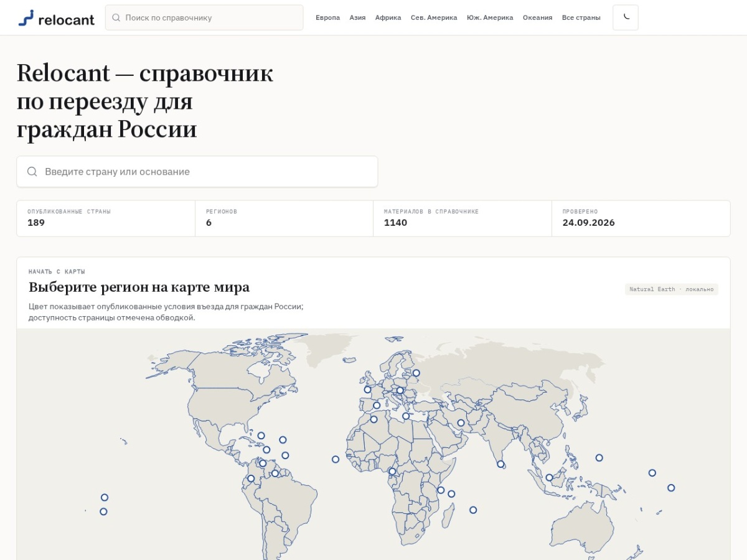
Task: Open the Океания section
Action: click(x=537, y=17)
